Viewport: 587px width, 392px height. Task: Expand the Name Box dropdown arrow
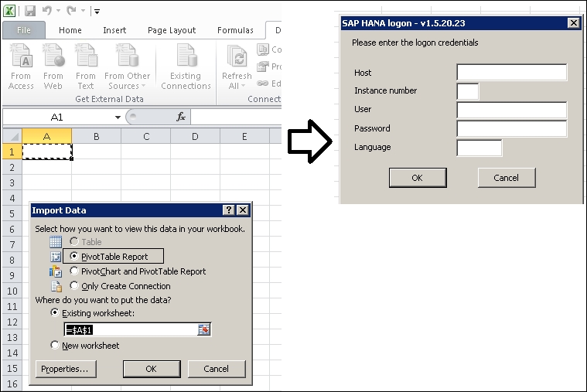pyautogui.click(x=118, y=118)
